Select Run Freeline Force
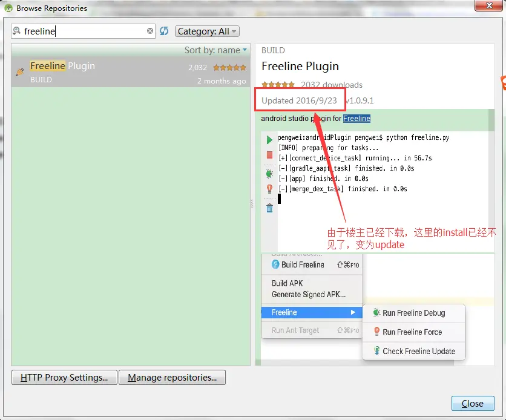 414,332
